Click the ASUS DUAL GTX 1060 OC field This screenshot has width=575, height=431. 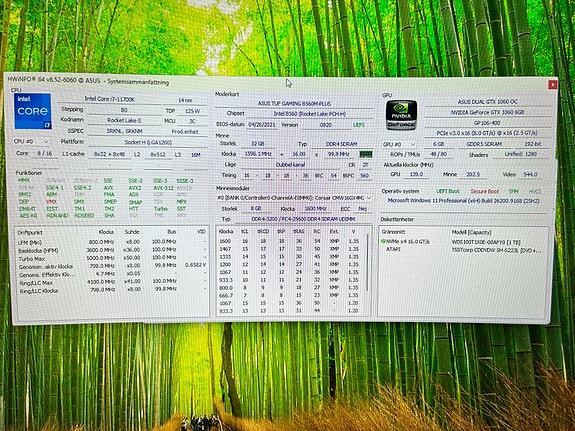488,102
